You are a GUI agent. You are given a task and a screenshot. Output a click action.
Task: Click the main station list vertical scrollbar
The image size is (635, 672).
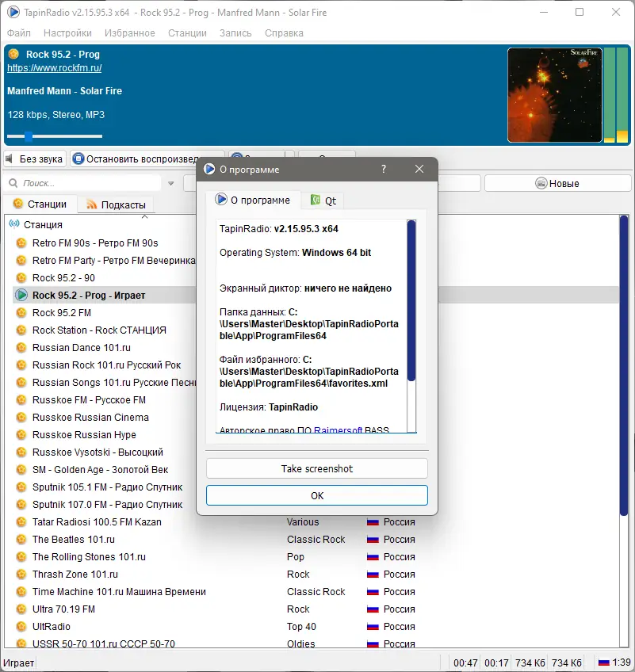click(623, 365)
